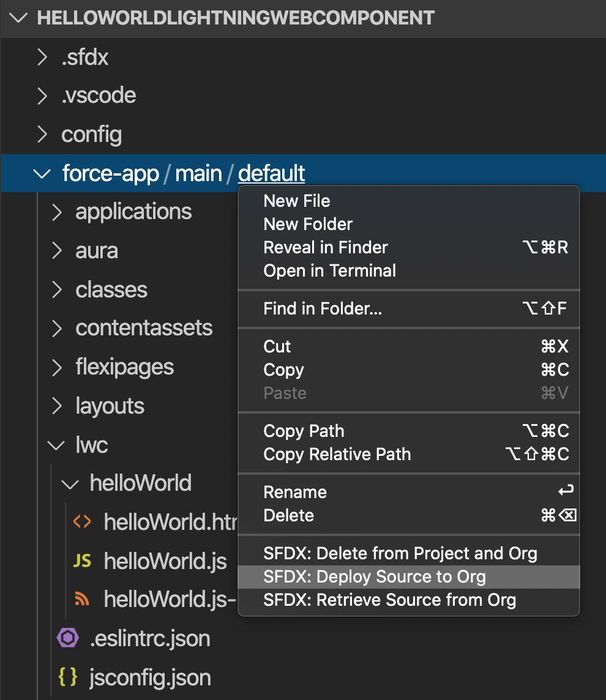Viewport: 606px width, 700px height.
Task: Click Open in Terminal
Action: coord(329,270)
